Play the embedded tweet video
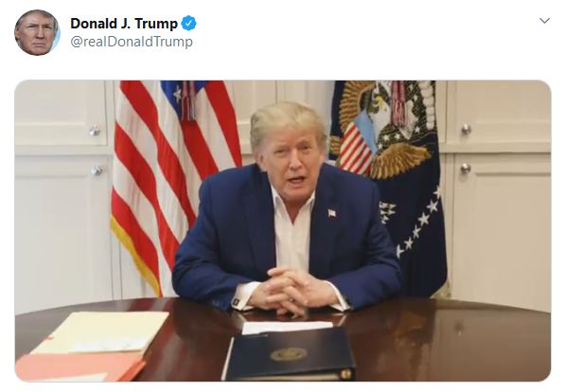Screen dimensions: 566x392 283,231
